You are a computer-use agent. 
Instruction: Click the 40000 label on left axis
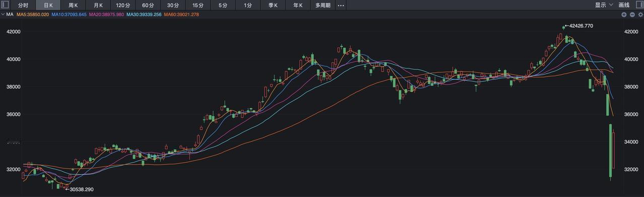pos(13,59)
